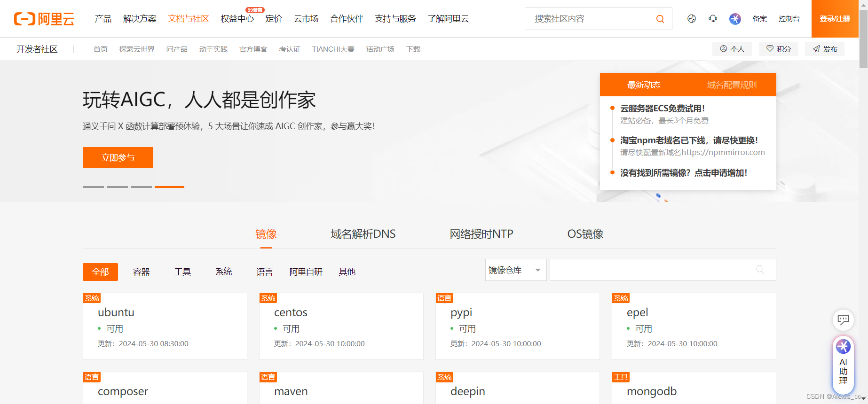Open the 产品 menu
868x404 pixels.
tap(103, 19)
